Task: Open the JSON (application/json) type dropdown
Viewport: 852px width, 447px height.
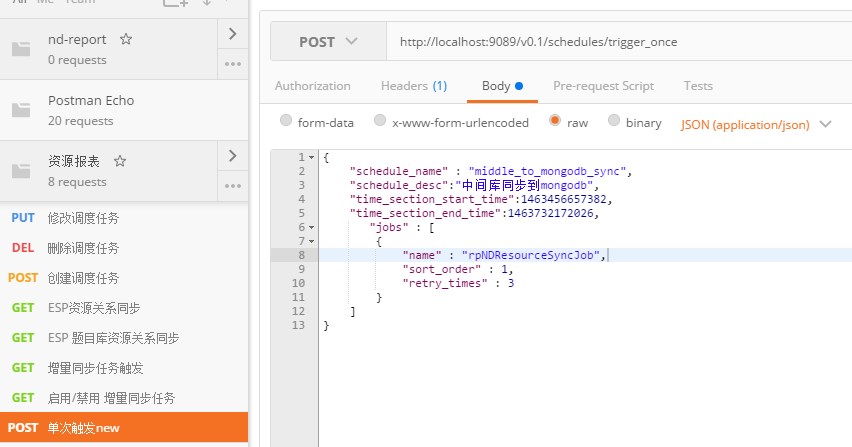Action: point(756,124)
